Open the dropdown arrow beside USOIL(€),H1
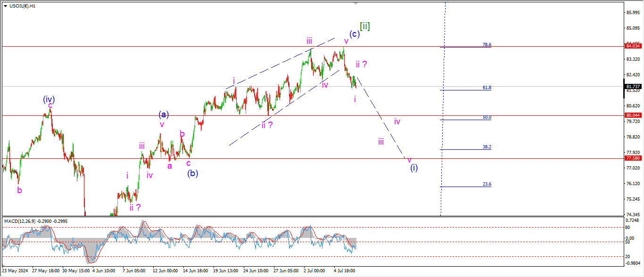This screenshot has height=277, width=644. tap(5, 6)
